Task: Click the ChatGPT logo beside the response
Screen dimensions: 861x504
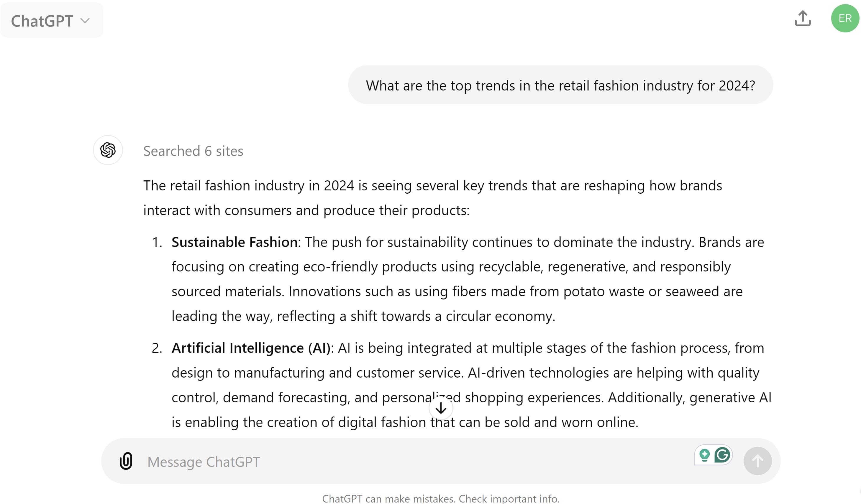Action: 108,150
